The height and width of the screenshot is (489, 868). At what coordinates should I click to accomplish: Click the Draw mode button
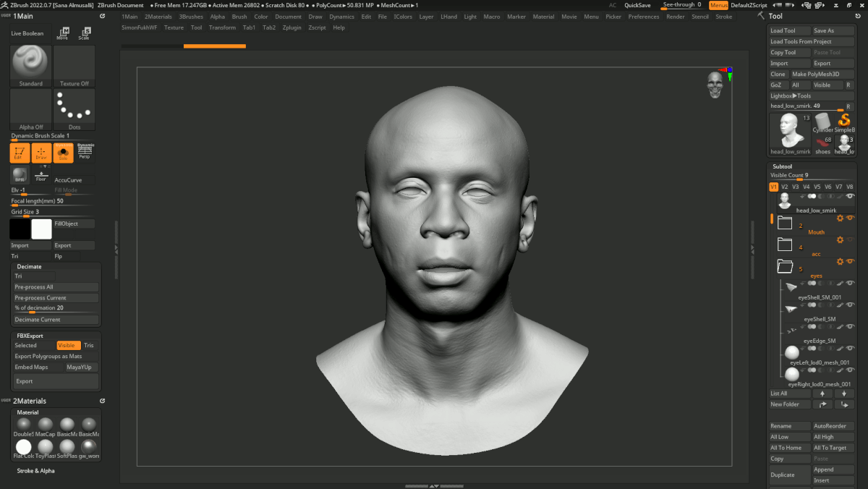(x=41, y=153)
